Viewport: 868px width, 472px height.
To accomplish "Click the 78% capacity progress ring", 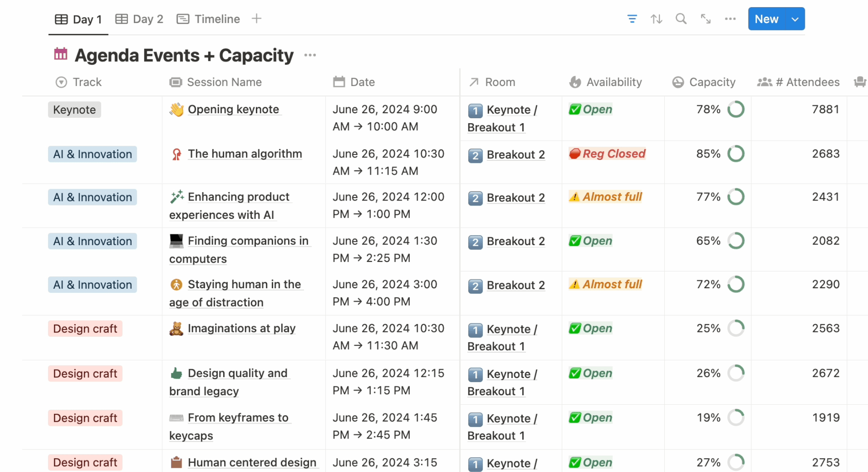I will click(x=736, y=109).
